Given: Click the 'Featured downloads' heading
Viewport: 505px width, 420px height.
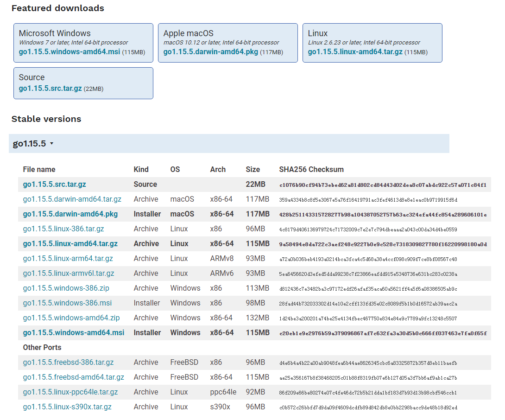Looking at the screenshot, I should [x=58, y=8].
